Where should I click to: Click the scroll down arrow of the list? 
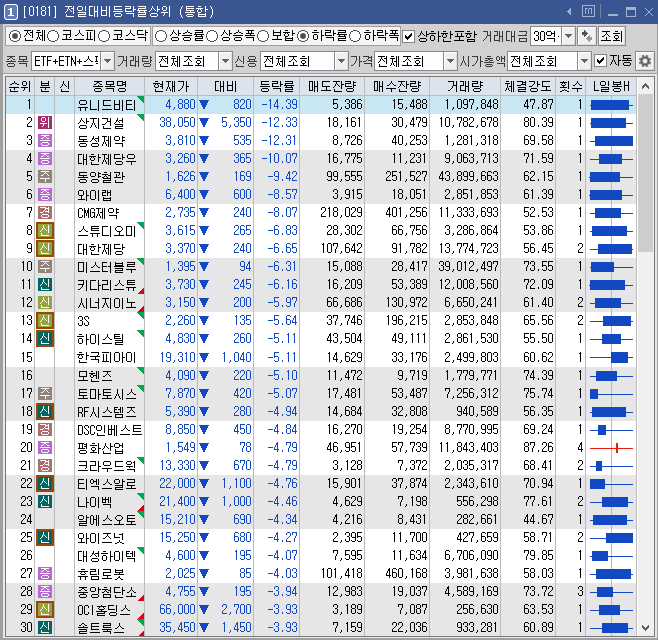(x=645, y=628)
